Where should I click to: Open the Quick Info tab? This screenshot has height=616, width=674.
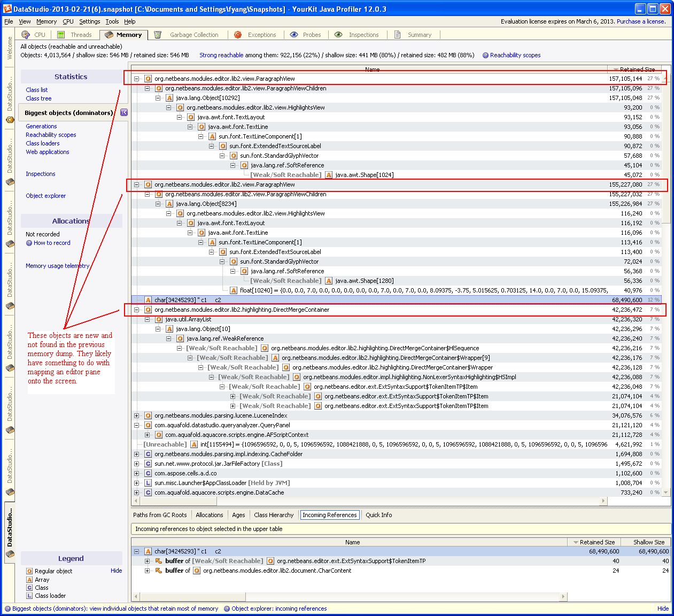[x=379, y=515]
